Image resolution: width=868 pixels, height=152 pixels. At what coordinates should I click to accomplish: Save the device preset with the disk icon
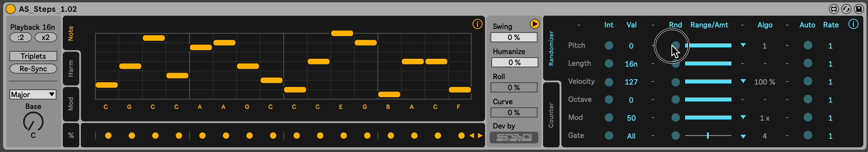859,9
